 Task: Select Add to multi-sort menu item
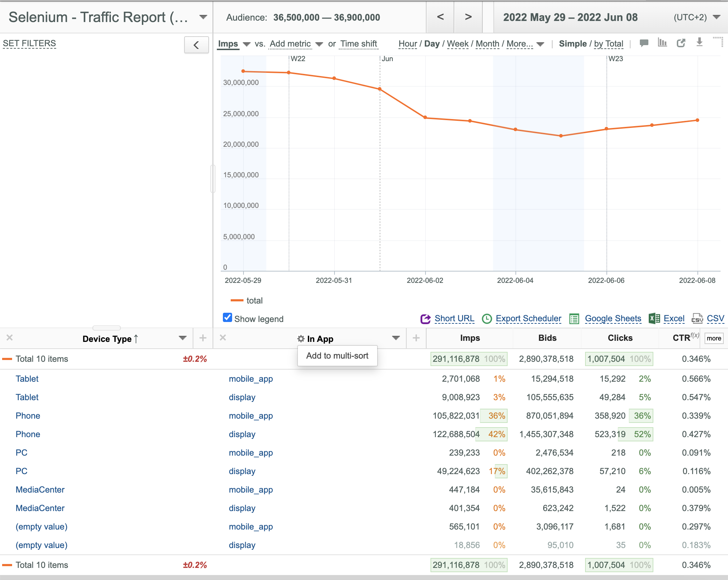click(337, 356)
